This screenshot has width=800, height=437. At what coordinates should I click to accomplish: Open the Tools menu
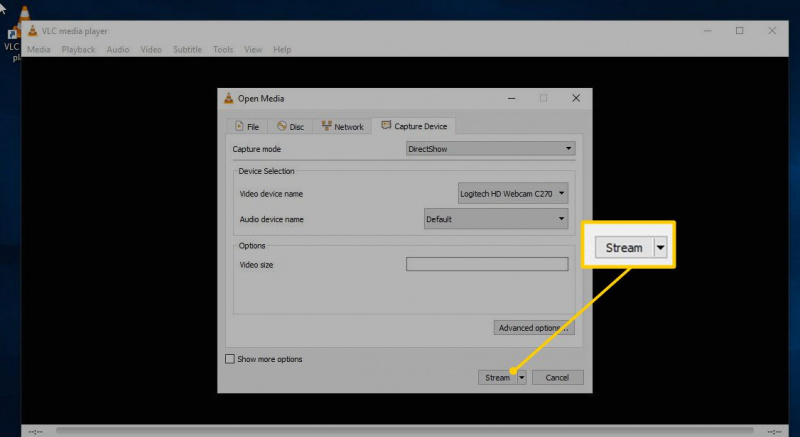(x=223, y=49)
